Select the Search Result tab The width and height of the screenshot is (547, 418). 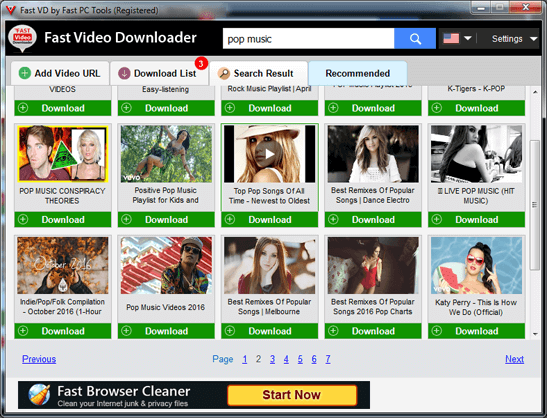pyautogui.click(x=258, y=73)
